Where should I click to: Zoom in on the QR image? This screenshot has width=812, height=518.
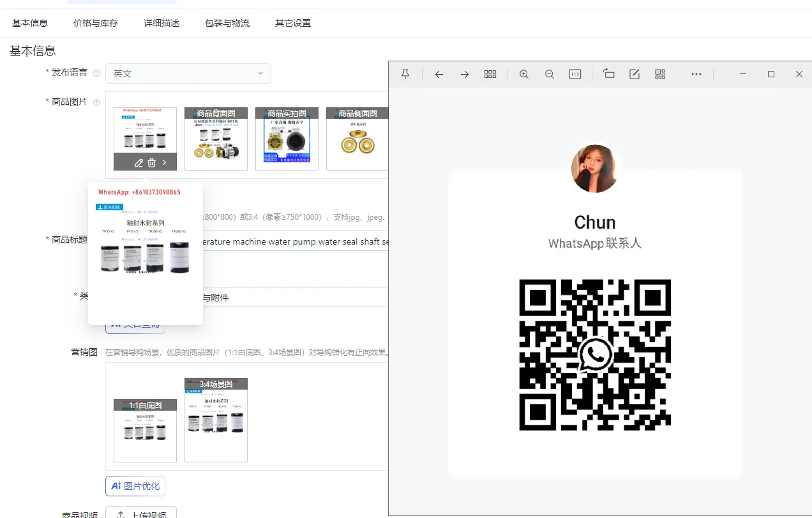[524, 74]
